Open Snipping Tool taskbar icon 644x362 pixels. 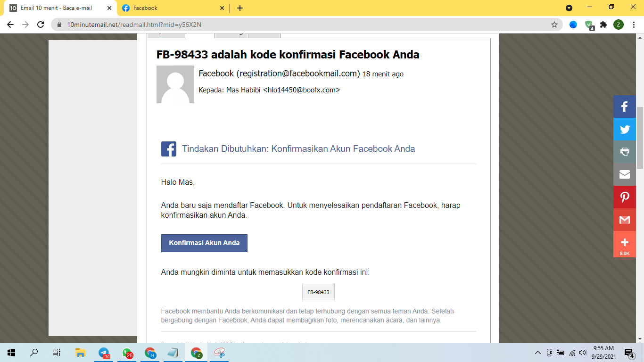tap(220, 352)
